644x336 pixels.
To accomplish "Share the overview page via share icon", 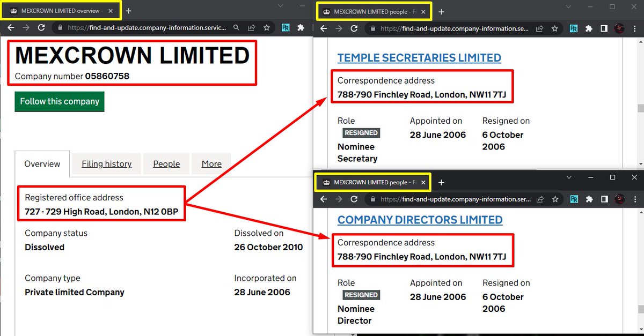I will click(x=251, y=27).
